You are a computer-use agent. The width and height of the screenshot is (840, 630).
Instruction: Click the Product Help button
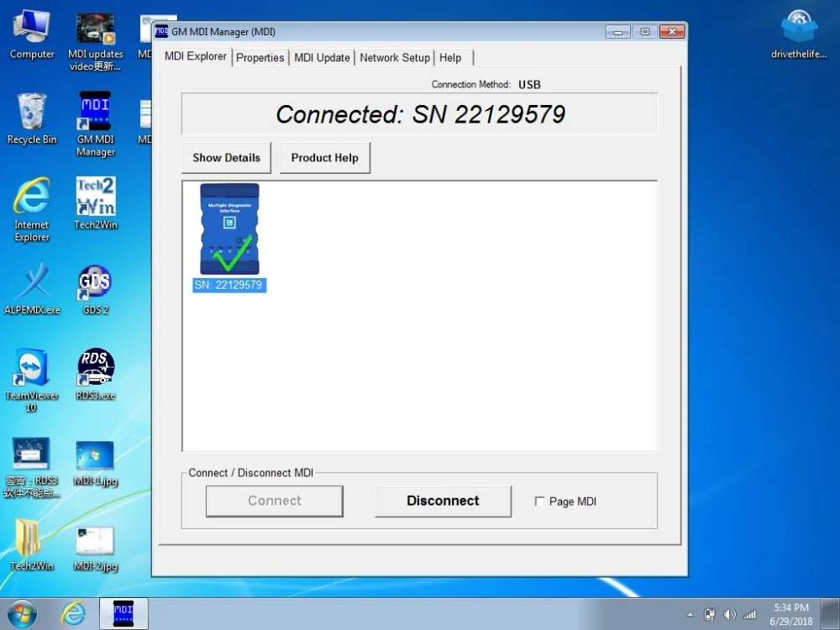tap(324, 158)
